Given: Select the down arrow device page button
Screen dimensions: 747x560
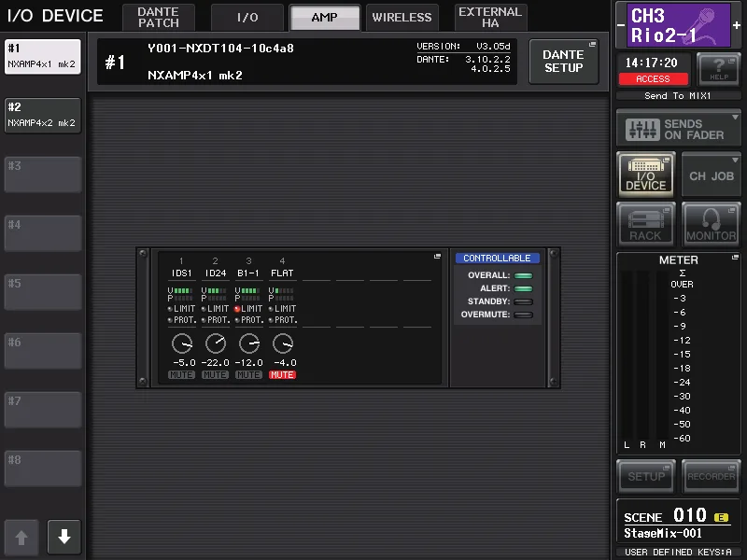Looking at the screenshot, I should click(x=64, y=537).
